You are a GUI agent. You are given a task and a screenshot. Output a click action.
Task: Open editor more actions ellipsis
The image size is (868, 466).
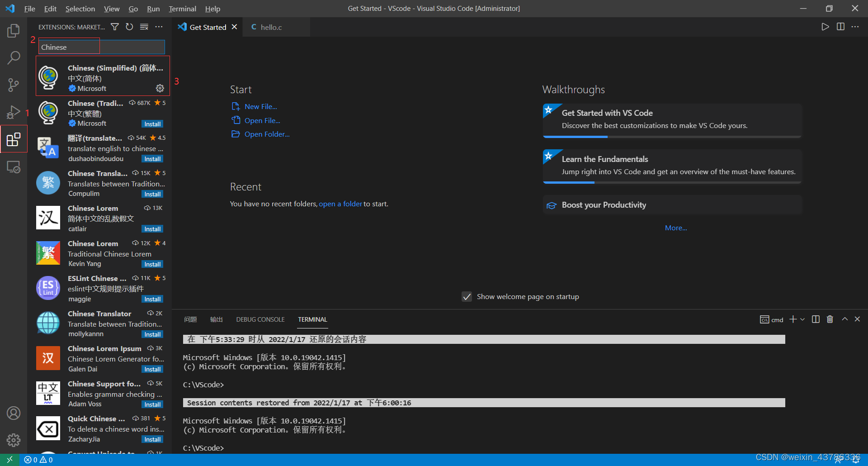855,27
